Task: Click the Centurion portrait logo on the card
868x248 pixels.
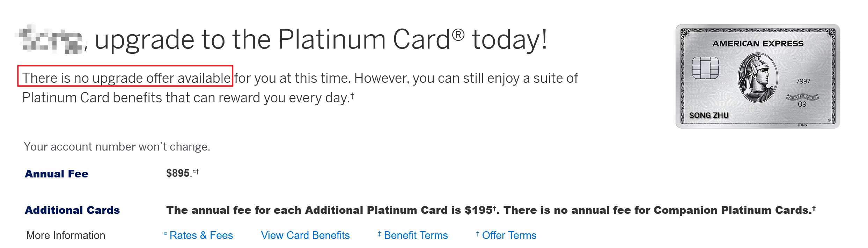Action: pyautogui.click(x=757, y=78)
